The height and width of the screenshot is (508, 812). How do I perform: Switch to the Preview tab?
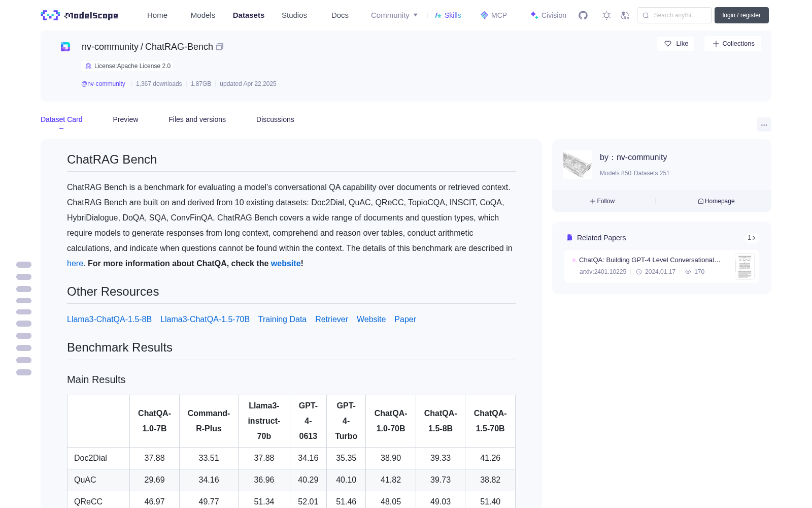[x=125, y=119]
